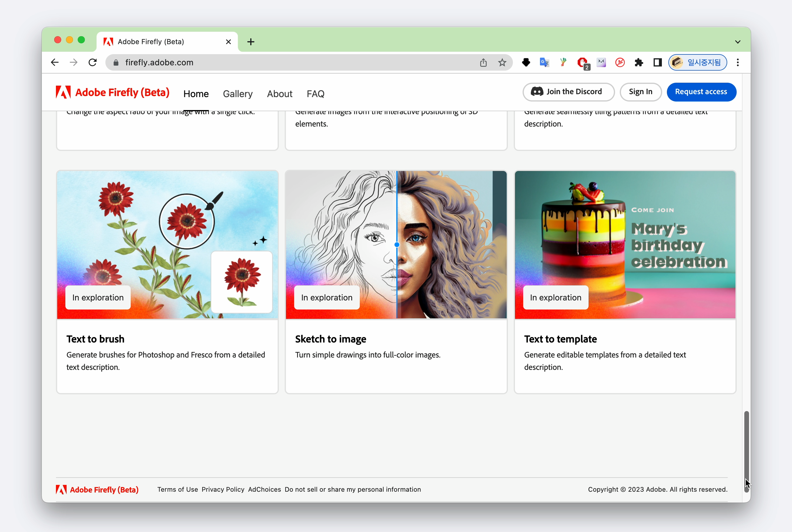Open the share icon in the address bar
792x532 pixels.
coord(483,62)
